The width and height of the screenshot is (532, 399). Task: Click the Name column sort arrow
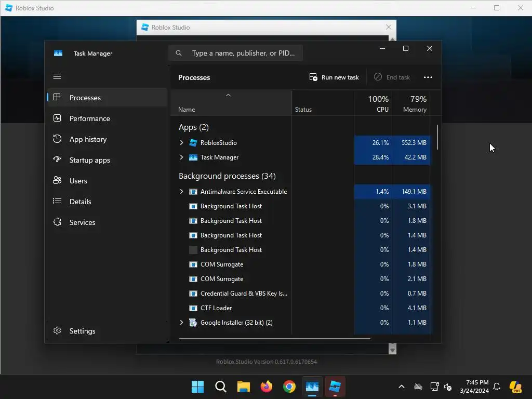[229, 96]
